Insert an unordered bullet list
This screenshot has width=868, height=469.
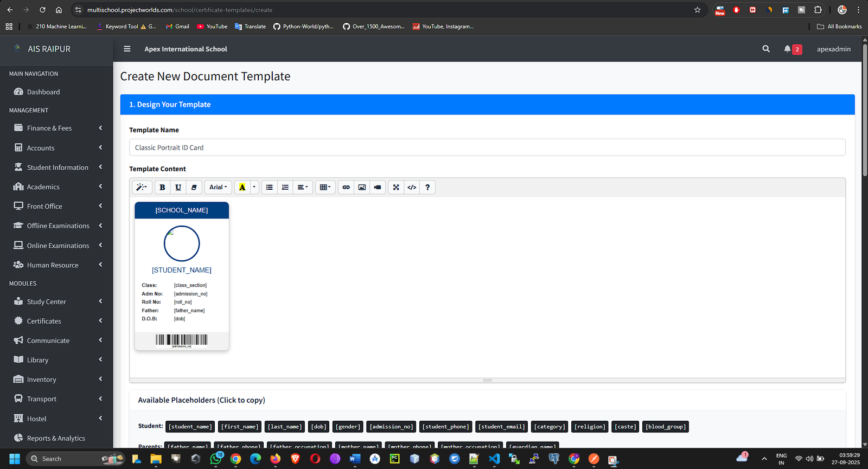[x=269, y=188]
